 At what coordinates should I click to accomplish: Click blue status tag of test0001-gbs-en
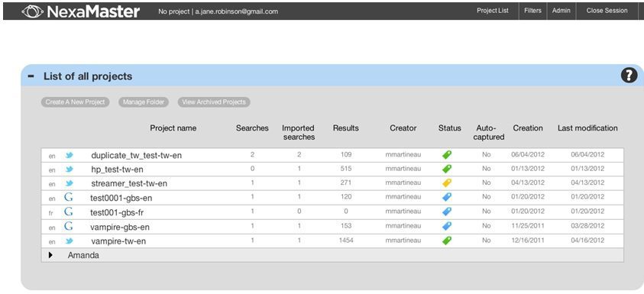(446, 197)
